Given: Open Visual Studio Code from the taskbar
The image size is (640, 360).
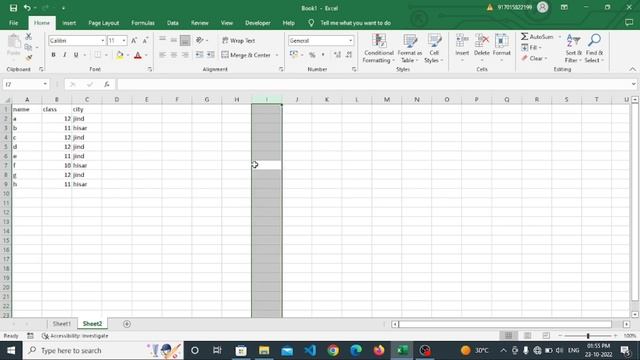Looking at the screenshot, I should click(310, 350).
